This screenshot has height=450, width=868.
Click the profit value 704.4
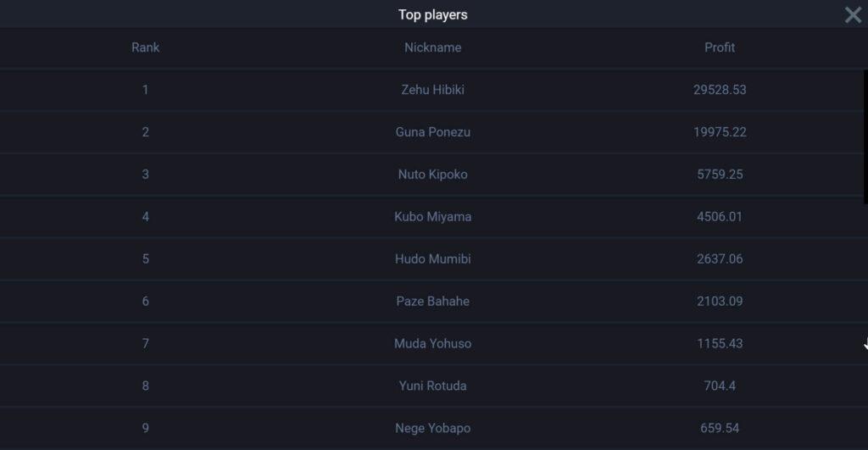coord(719,386)
